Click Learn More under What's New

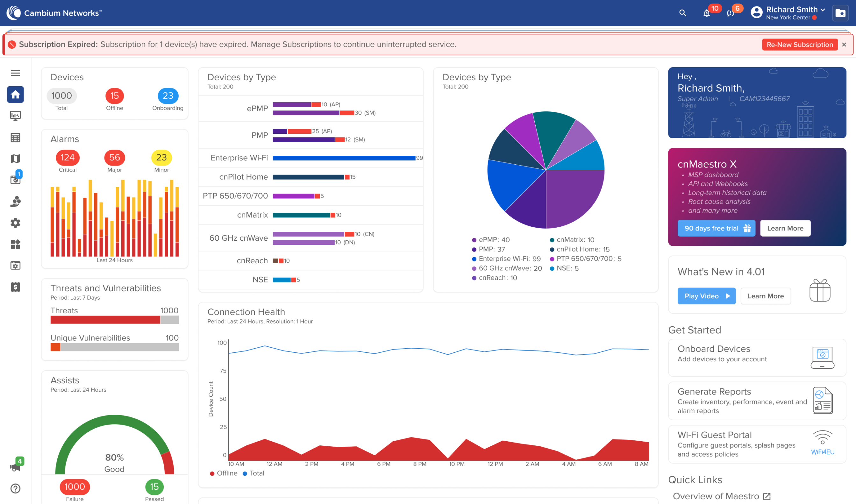(x=766, y=296)
